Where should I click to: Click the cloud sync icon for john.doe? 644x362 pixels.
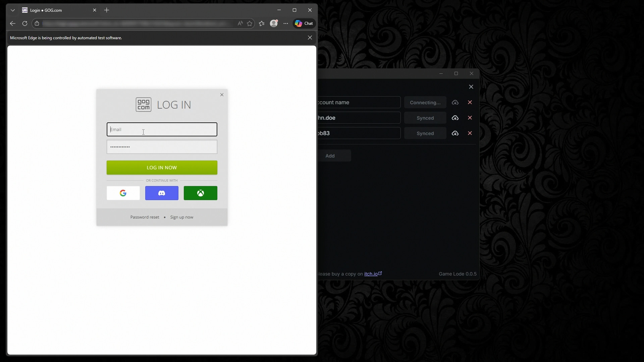[455, 118]
